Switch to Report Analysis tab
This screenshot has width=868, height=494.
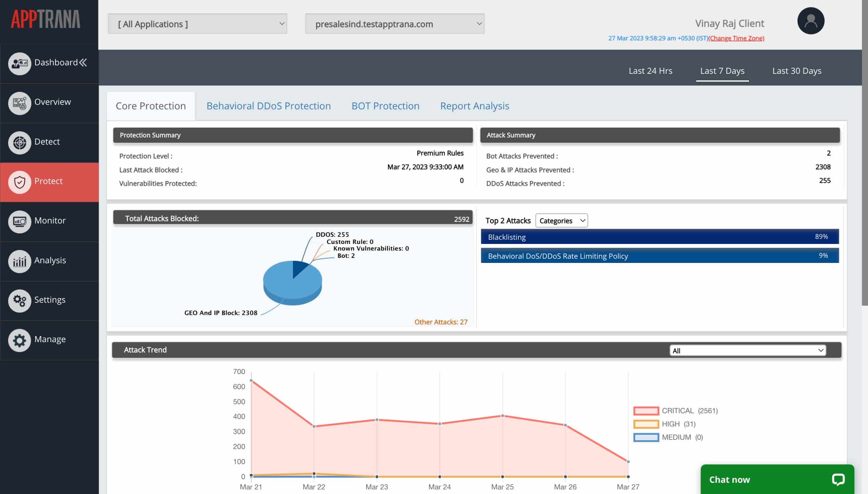click(475, 106)
